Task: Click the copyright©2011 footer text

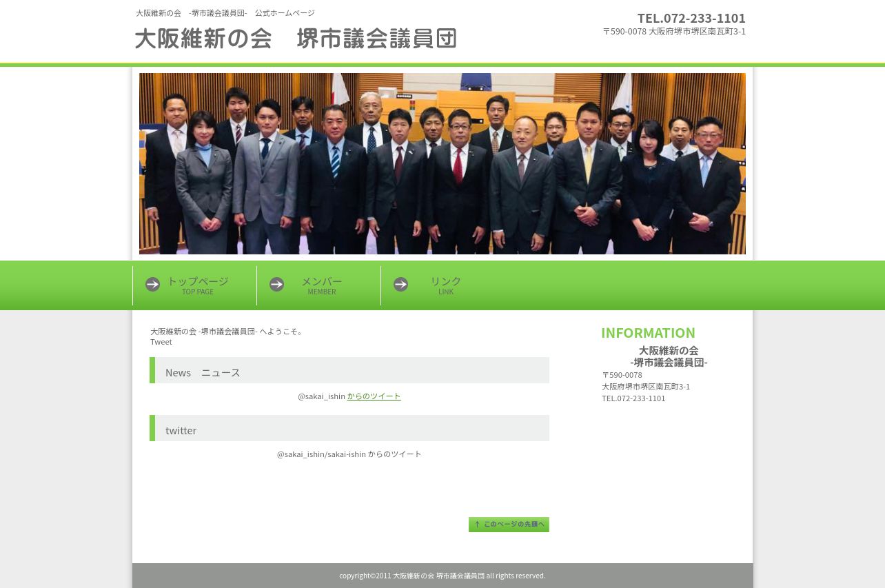Action: [443, 576]
